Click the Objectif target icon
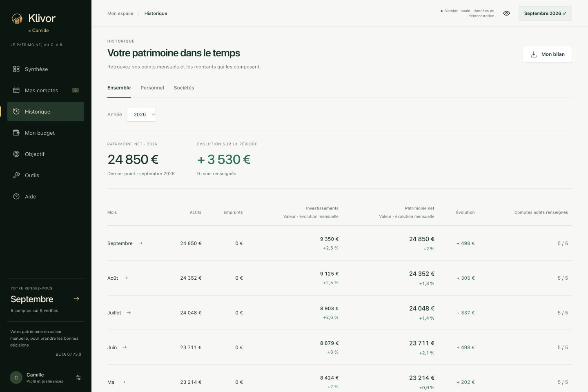Screen dimensions: 588x392 click(x=16, y=154)
